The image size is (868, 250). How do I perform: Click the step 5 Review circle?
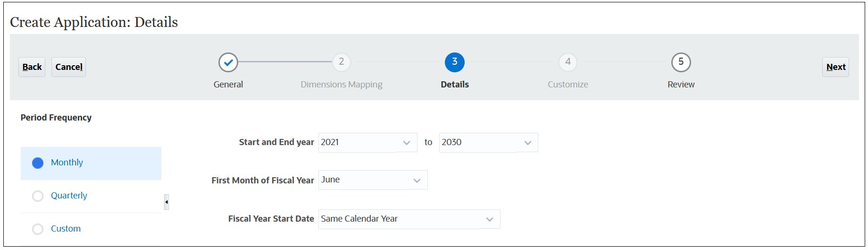pos(681,62)
